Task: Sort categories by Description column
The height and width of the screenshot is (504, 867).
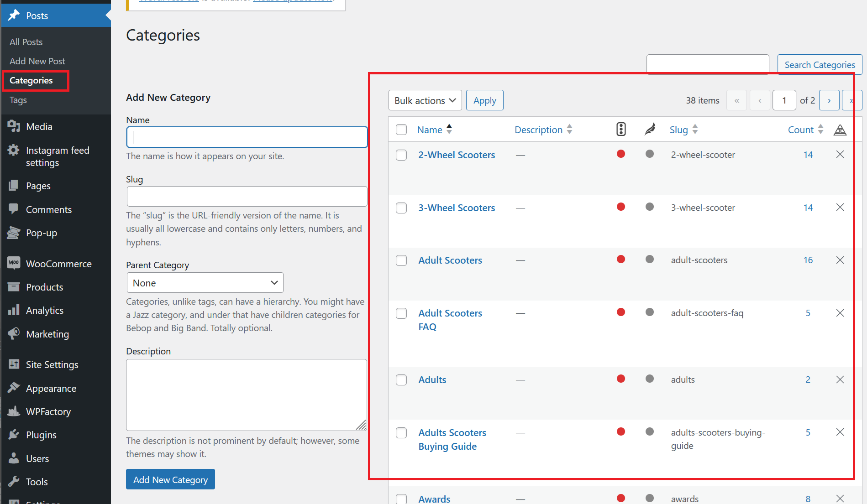Action: [x=543, y=130]
